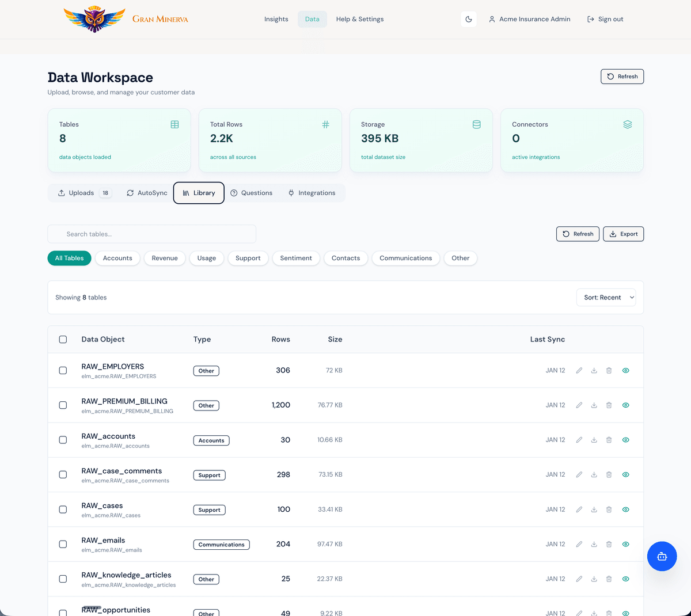Image resolution: width=691 pixels, height=616 pixels.
Task: Click the Gran Minerva owl logo
Action: (94, 18)
